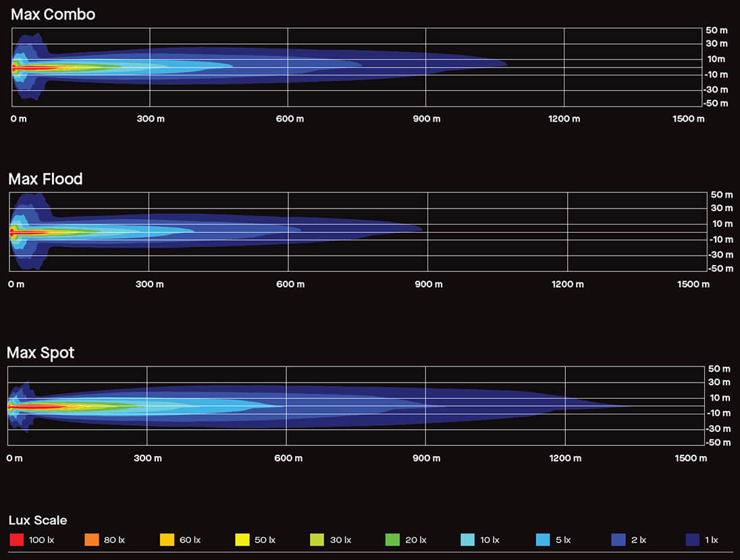The image size is (740, 560).
Task: Click the Max Spot heading
Action: (41, 353)
